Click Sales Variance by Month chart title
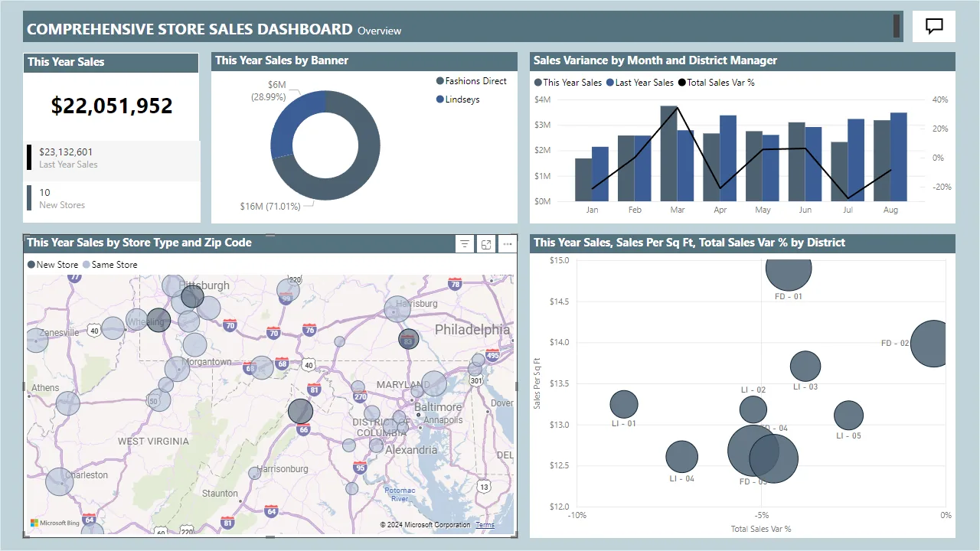 pyautogui.click(x=655, y=60)
